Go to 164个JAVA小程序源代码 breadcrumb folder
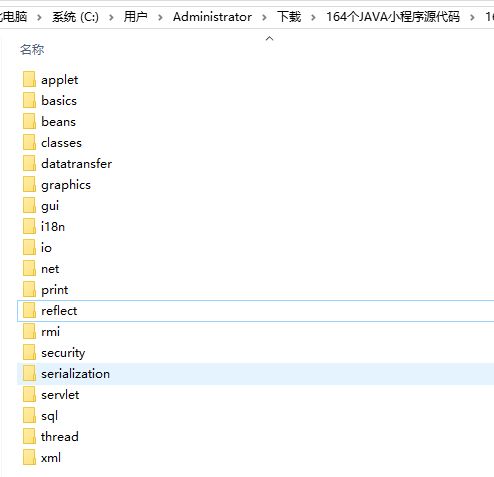Screen dimensions: 494x477 tap(393, 17)
